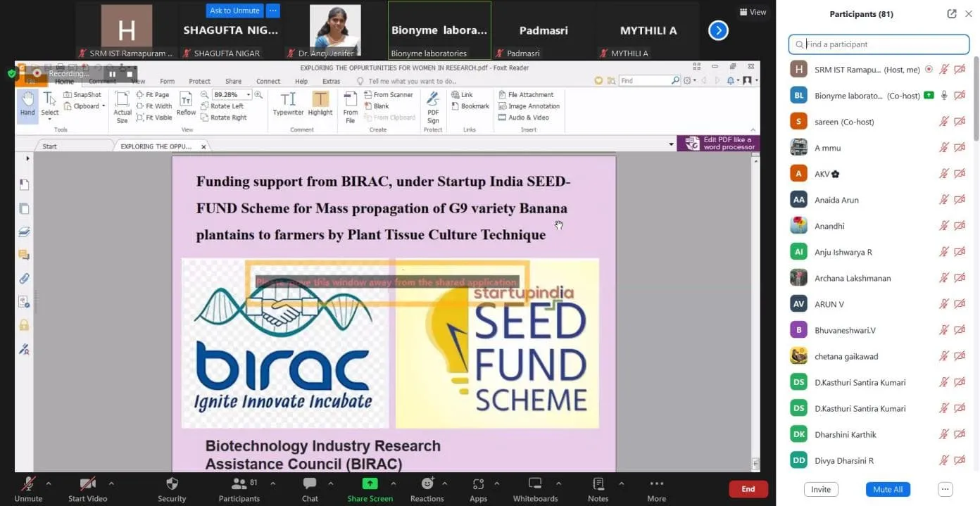
Task: Select the Highlight tool
Action: (320, 104)
